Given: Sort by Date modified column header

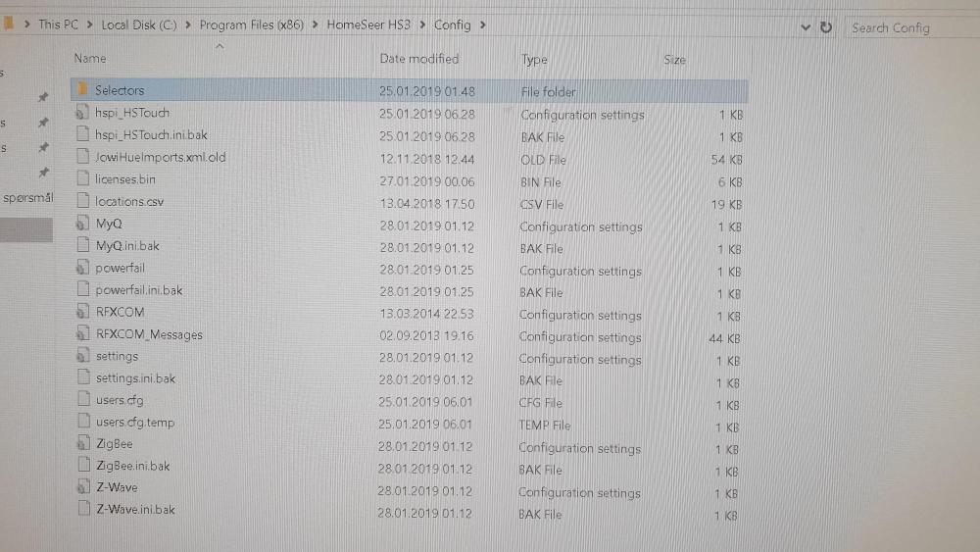Looking at the screenshot, I should point(418,59).
